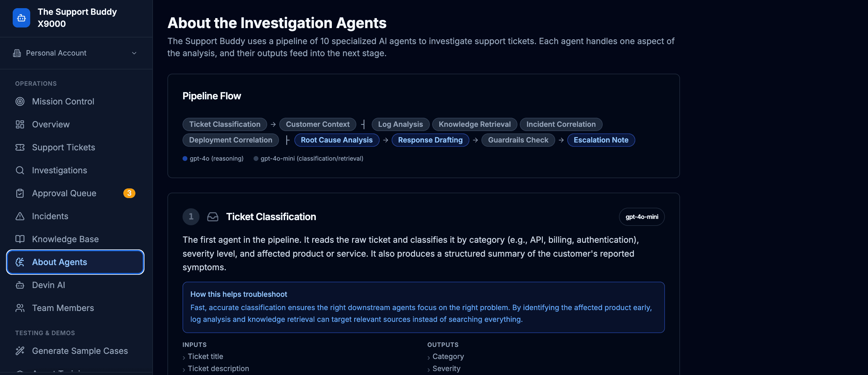Click the 'Category' output entry

[448, 357]
